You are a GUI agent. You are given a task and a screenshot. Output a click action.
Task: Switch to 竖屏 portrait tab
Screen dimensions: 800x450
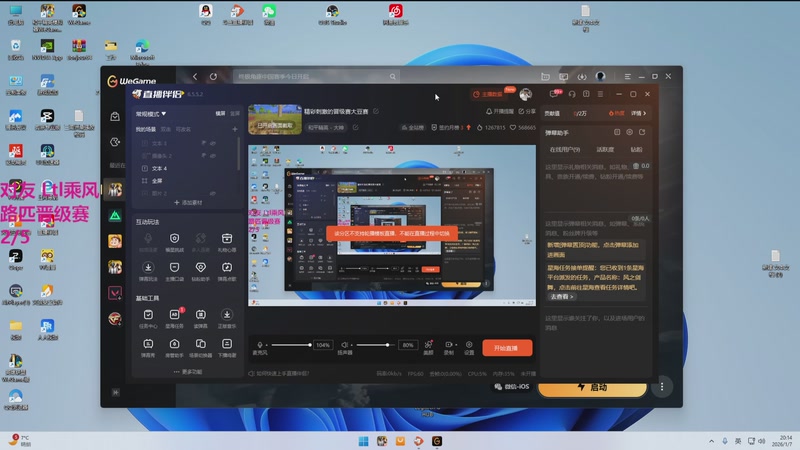(235, 113)
